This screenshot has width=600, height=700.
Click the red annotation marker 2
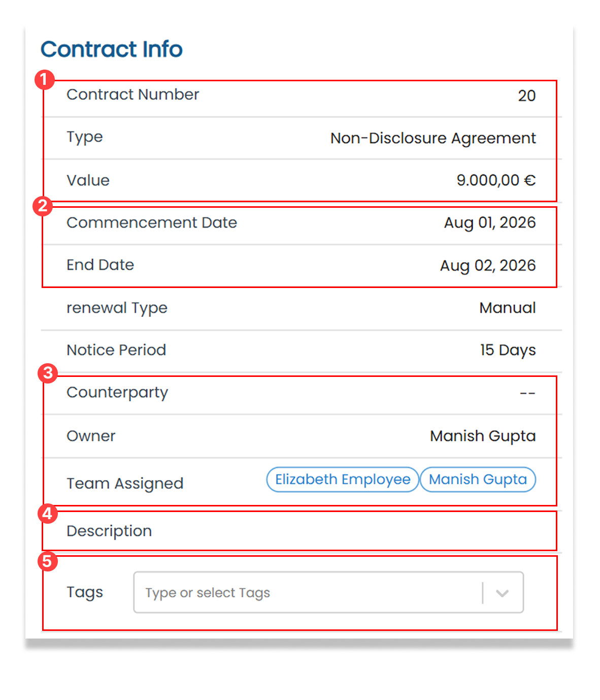click(43, 206)
